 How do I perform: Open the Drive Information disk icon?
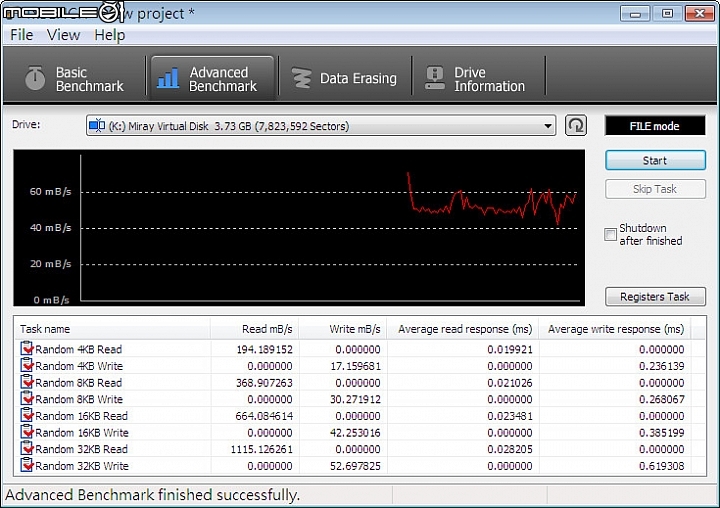coord(434,78)
